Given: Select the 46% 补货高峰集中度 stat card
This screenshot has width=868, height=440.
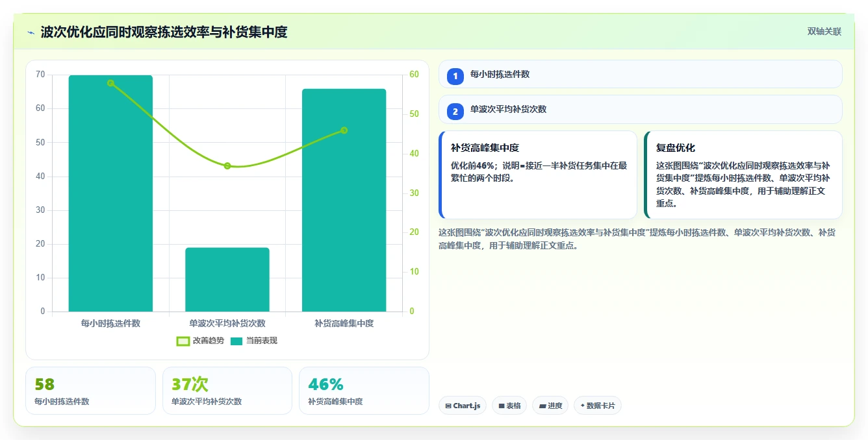Looking at the screenshot, I should (364, 391).
